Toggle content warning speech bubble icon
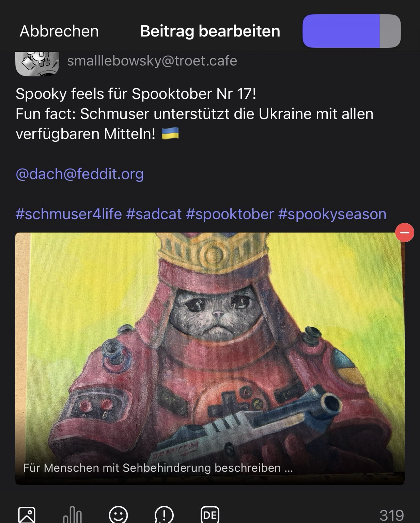420x523 pixels. (x=164, y=514)
